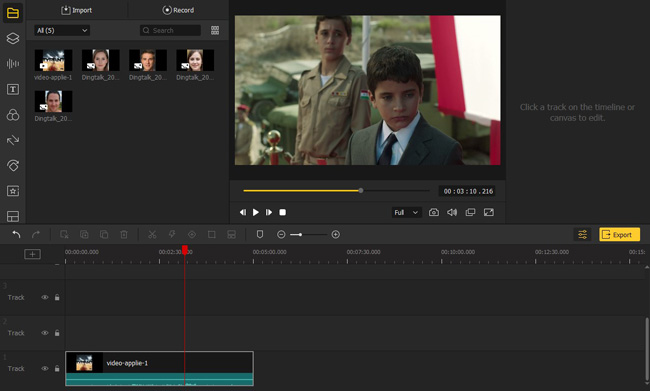Viewport: 650px width, 391px height.
Task: Lock Track 1 with the padlock
Action: [57, 369]
